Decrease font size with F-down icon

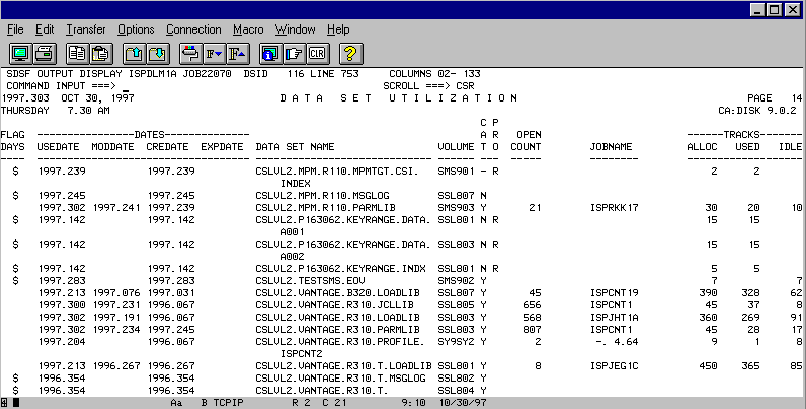click(213, 53)
